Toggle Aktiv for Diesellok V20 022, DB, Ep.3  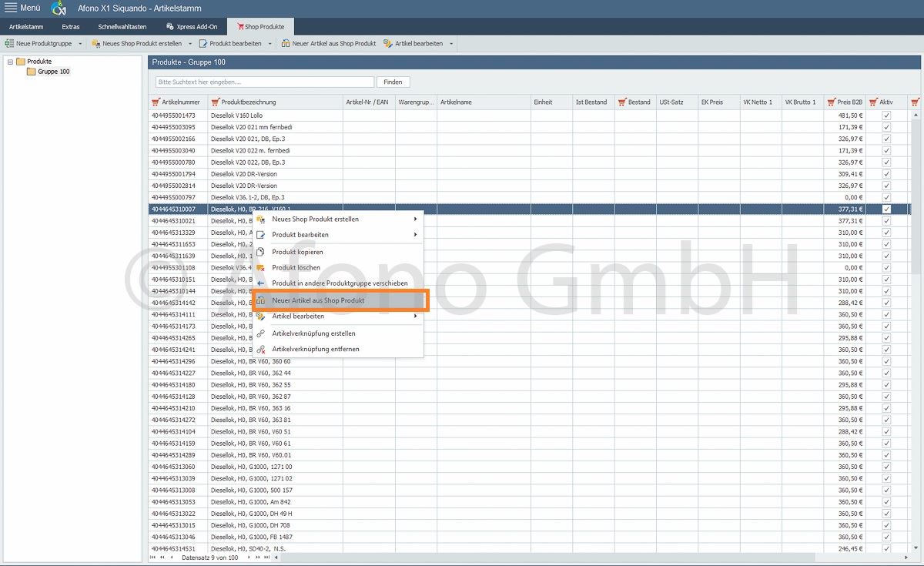click(886, 162)
